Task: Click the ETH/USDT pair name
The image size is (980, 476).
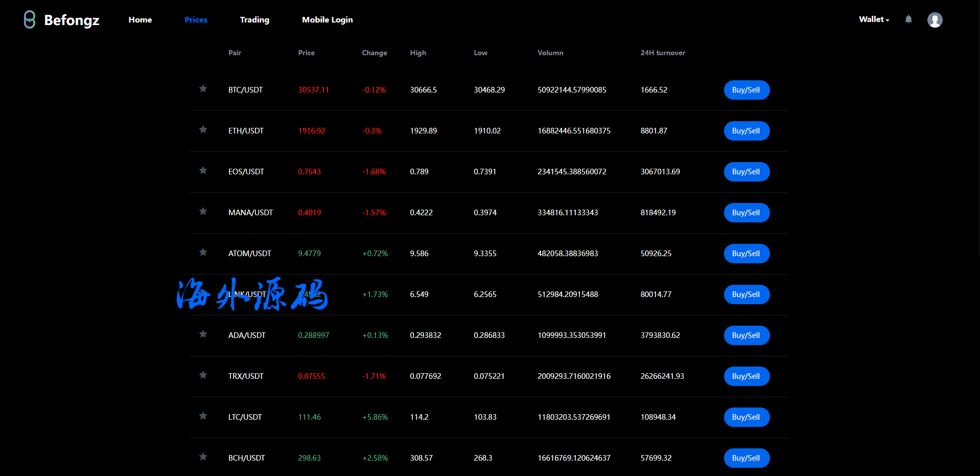Action: (246, 131)
